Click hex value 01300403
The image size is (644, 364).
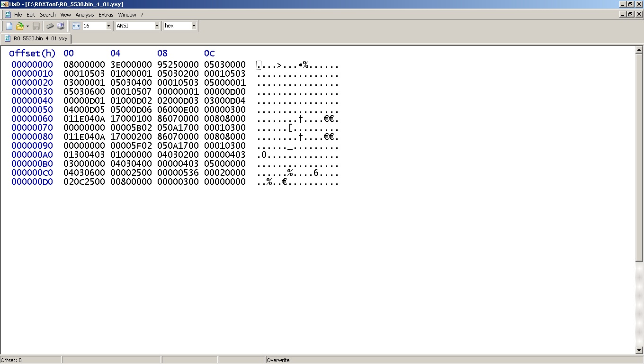[84, 155]
